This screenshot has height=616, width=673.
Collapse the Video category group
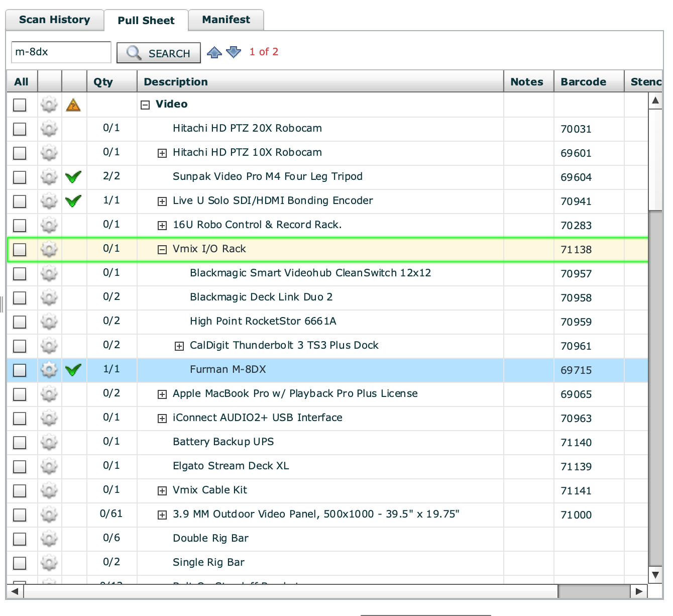click(145, 105)
